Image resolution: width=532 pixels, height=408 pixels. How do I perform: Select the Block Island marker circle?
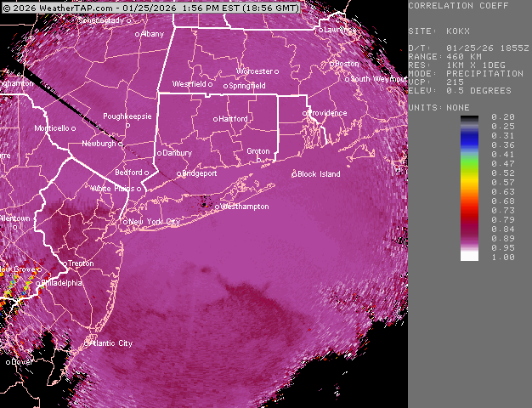pos(294,174)
